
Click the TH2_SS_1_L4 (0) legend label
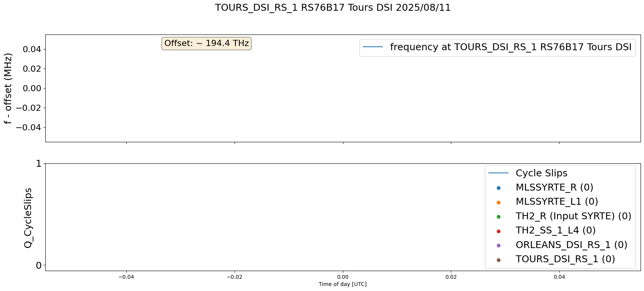pyautogui.click(x=556, y=230)
